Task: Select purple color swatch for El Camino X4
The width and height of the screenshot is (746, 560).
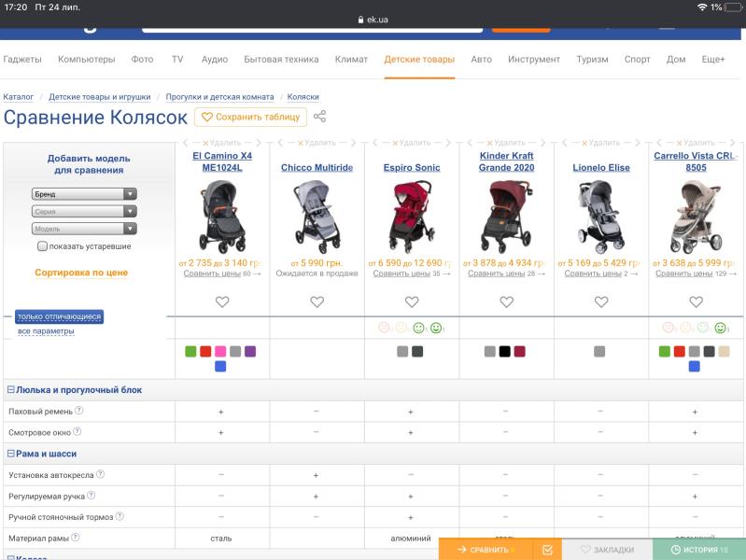Action: pyautogui.click(x=250, y=351)
